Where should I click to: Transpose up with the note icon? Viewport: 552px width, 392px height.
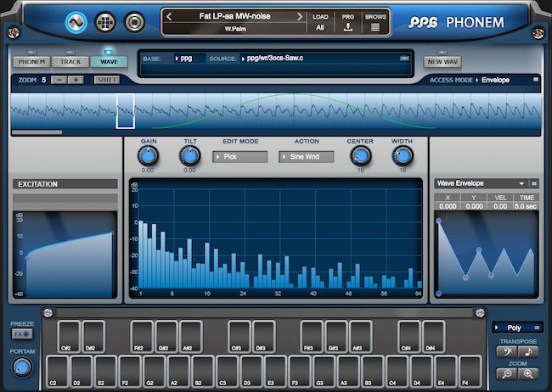[528, 352]
